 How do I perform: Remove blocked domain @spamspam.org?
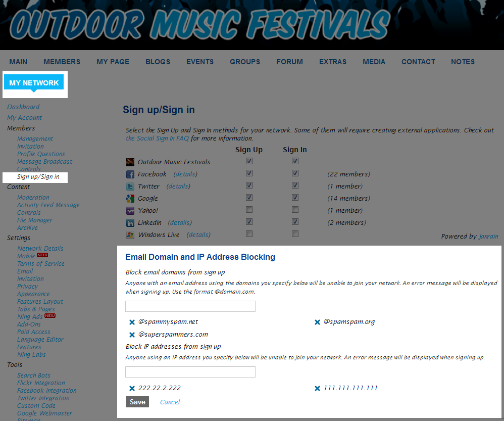tap(317, 322)
